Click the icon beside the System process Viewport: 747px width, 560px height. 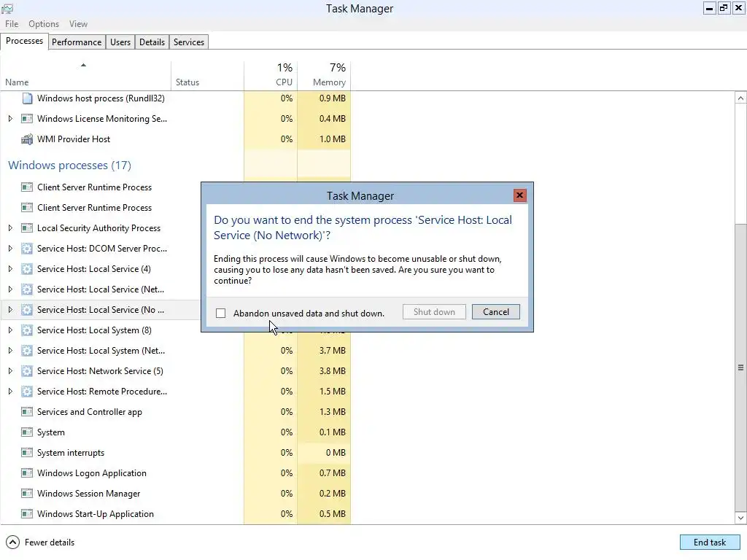coord(27,432)
